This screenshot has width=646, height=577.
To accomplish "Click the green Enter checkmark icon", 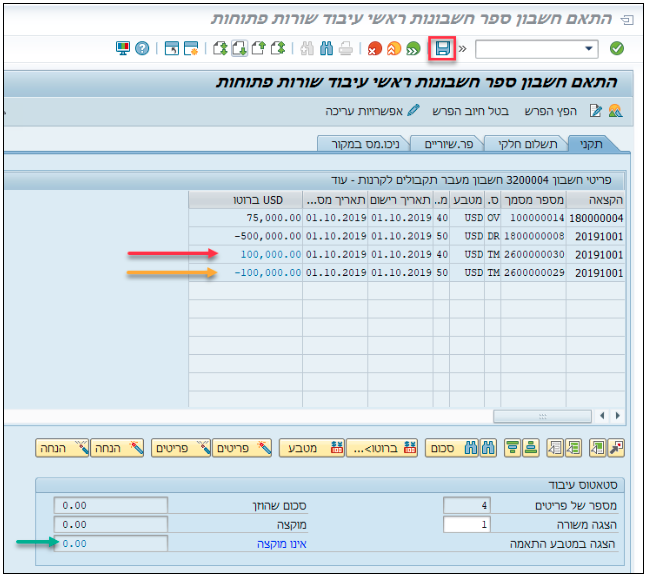I will coord(616,49).
